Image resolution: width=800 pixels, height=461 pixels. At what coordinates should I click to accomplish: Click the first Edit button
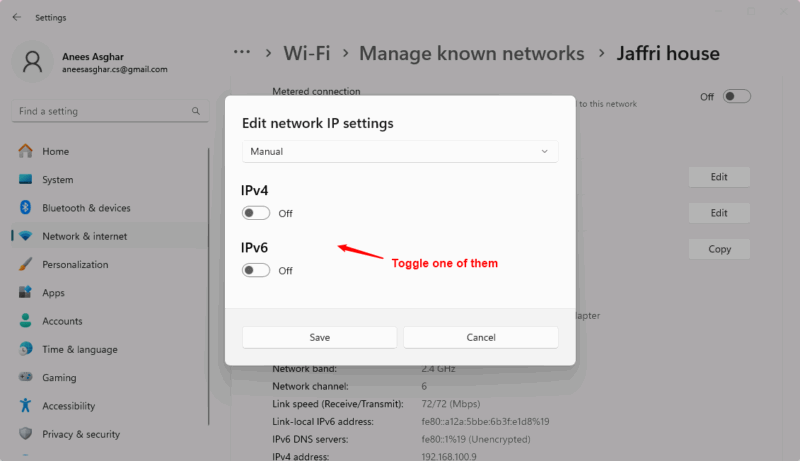719,176
